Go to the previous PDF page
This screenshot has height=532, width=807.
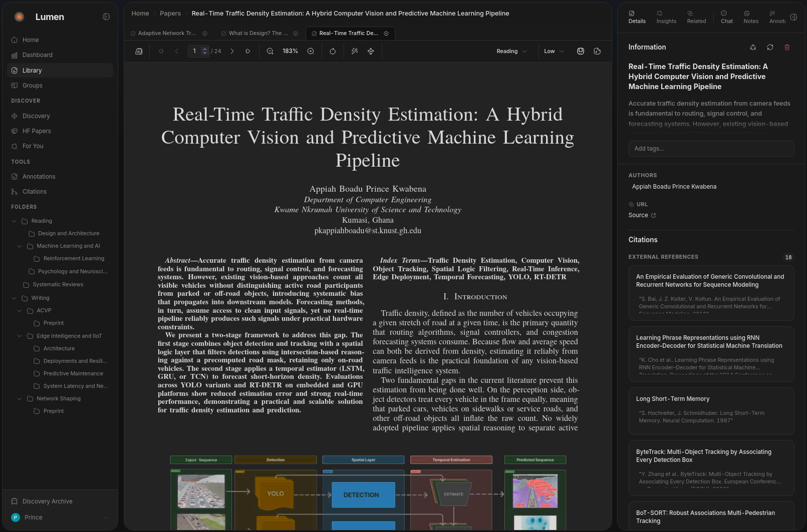[x=177, y=51]
